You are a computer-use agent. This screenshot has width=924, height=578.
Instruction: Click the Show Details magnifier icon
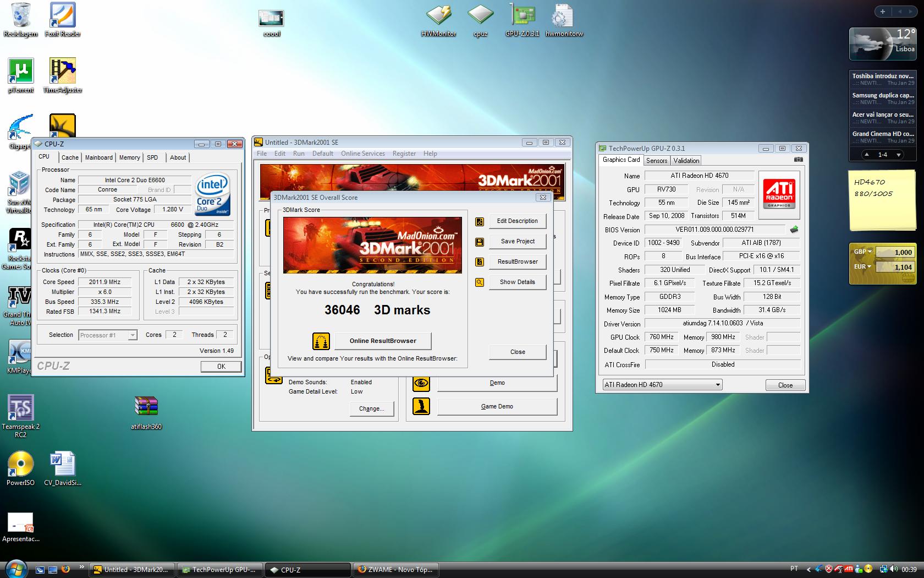[480, 282]
